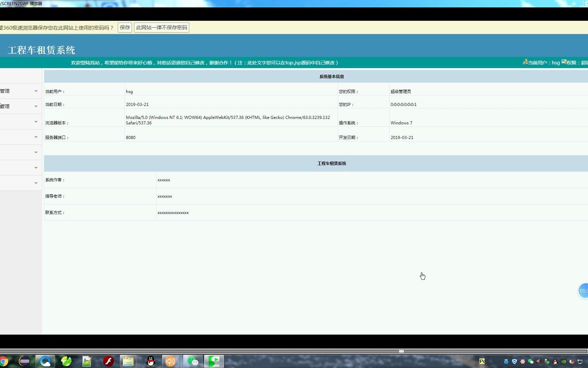Click the 2019-03-21 value of 开发日期
Viewport: 588px width, 368px height.
coord(402,138)
